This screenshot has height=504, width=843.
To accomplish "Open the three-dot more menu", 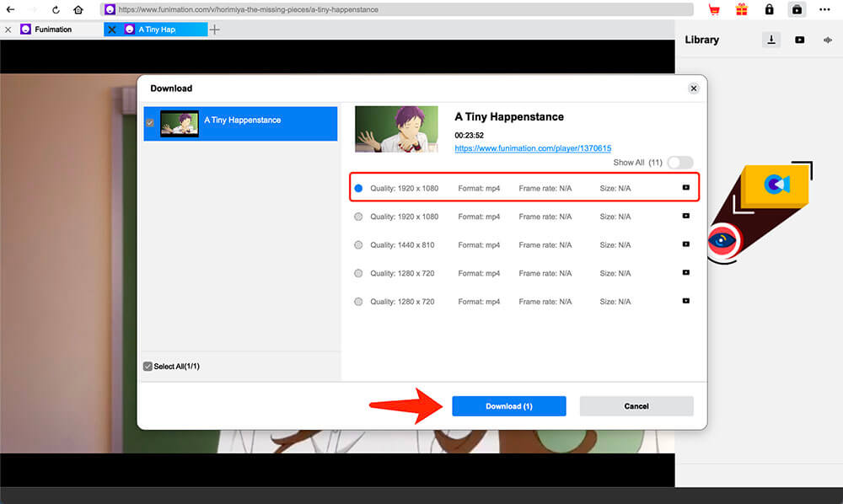I will (x=827, y=10).
